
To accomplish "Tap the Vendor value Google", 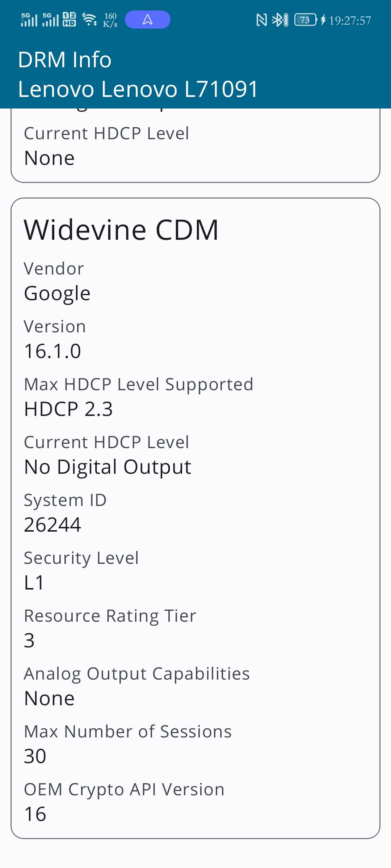I will coord(57,293).
